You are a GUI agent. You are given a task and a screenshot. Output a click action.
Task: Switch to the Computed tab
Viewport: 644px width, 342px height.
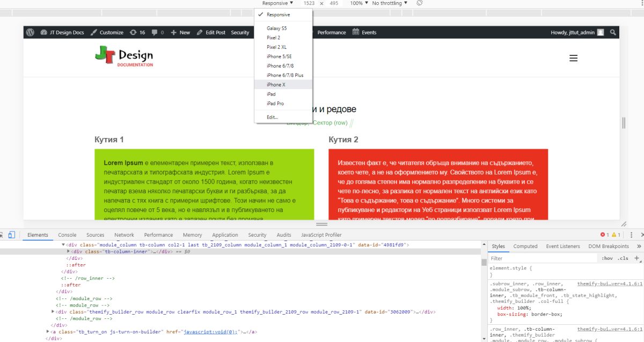click(x=525, y=246)
